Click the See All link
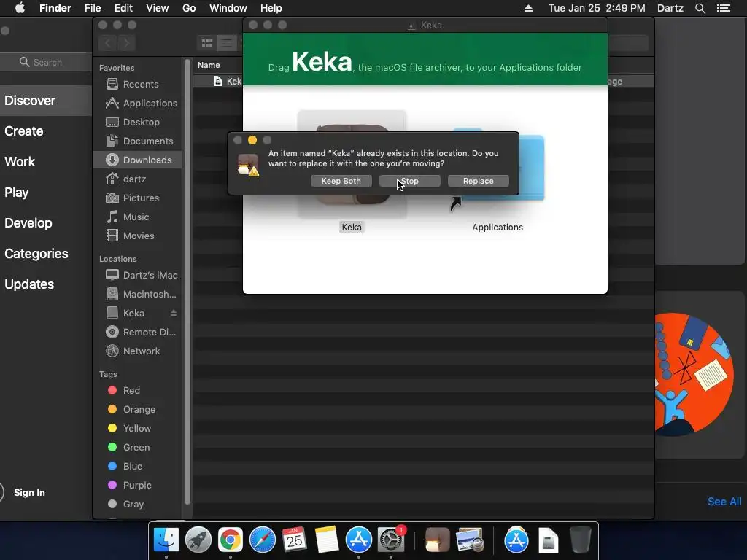This screenshot has width=747, height=560. 724,502
